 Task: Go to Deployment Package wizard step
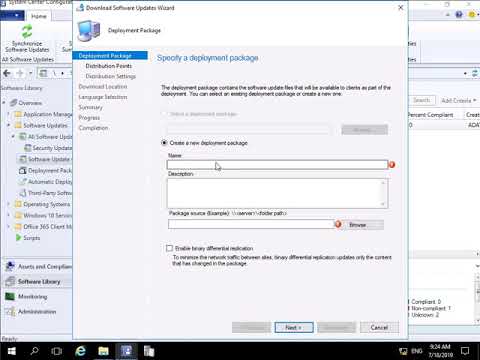coord(110,56)
